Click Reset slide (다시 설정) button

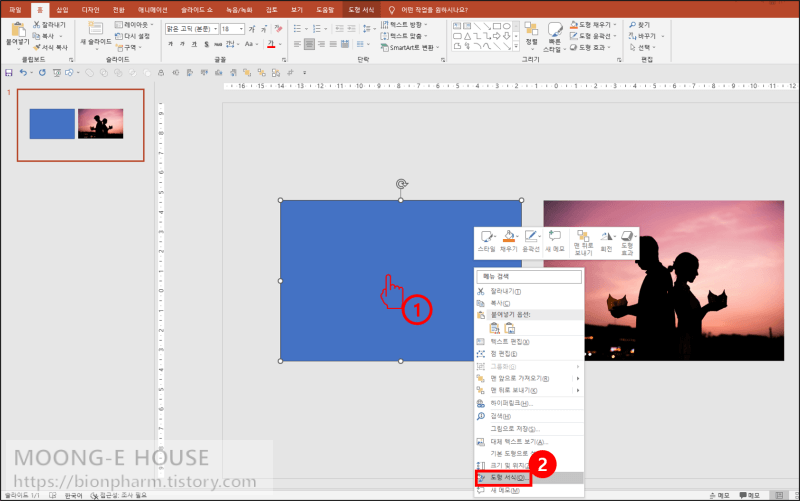coord(132,36)
